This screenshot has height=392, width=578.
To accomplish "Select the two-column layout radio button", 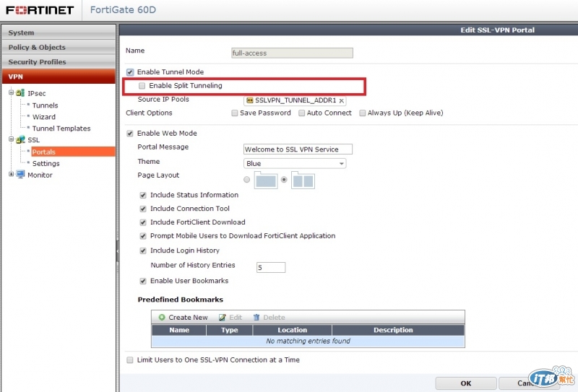I will [284, 180].
